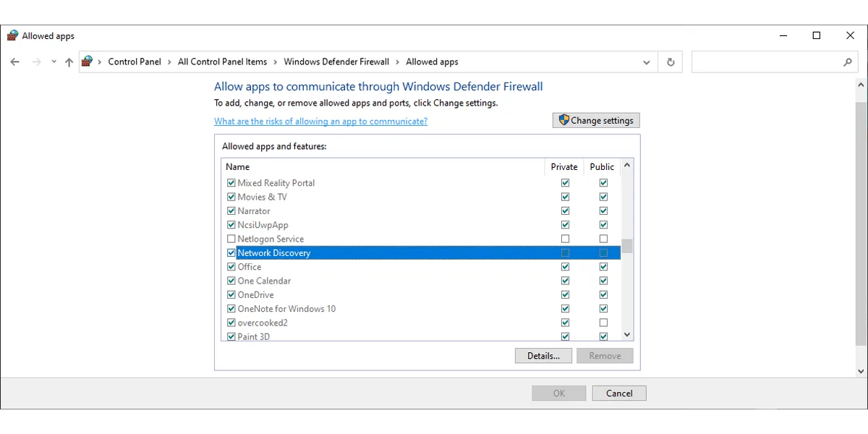
Task: Open the address bar history dropdown
Action: tap(647, 61)
